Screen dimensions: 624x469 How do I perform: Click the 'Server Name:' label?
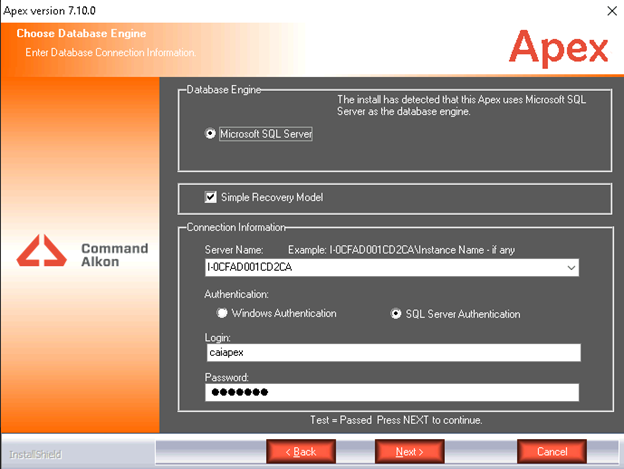(x=234, y=250)
